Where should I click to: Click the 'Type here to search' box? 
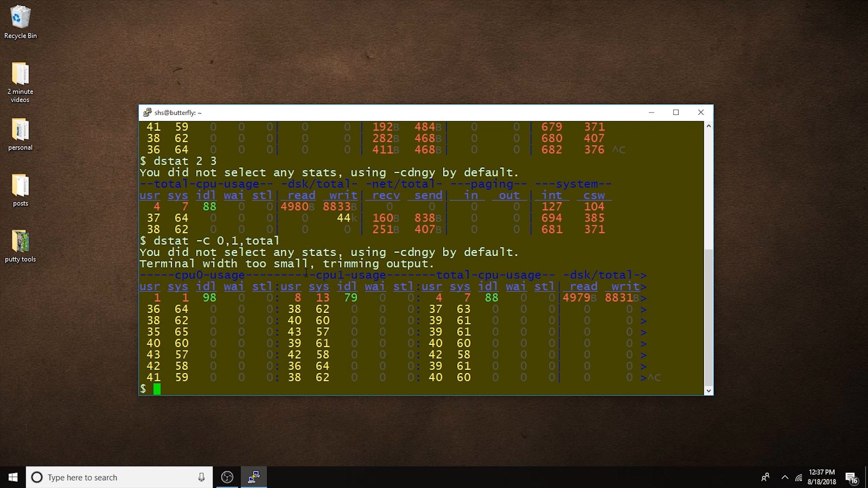click(x=120, y=477)
